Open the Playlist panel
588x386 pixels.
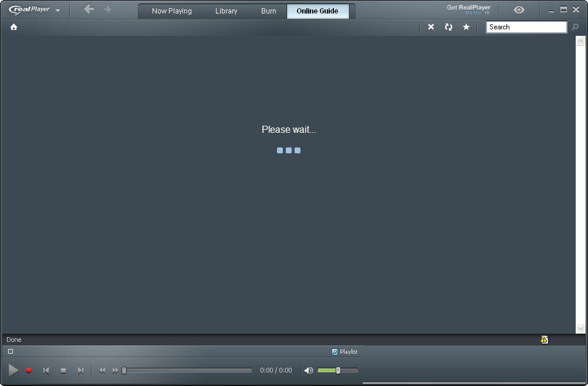(344, 352)
